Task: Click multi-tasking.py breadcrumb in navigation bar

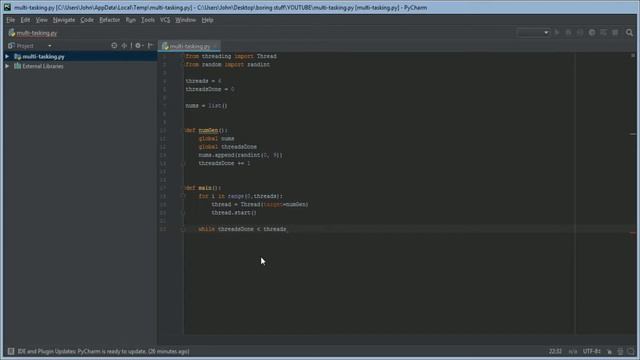Action: click(x=33, y=33)
